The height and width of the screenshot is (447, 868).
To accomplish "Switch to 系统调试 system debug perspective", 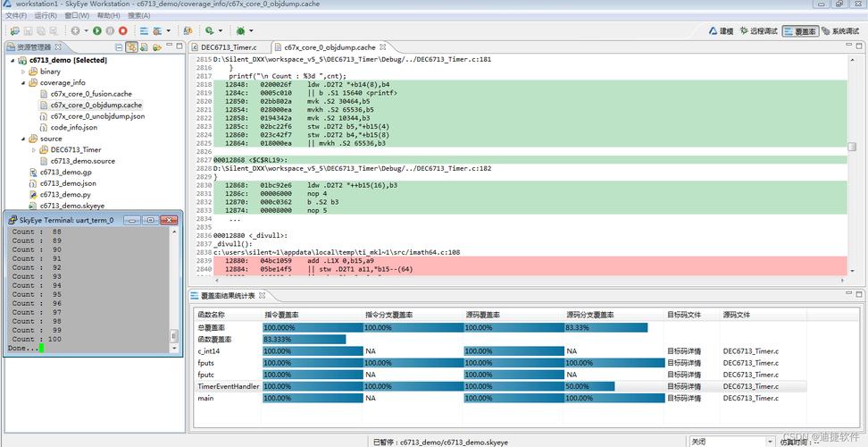I will pos(839,31).
